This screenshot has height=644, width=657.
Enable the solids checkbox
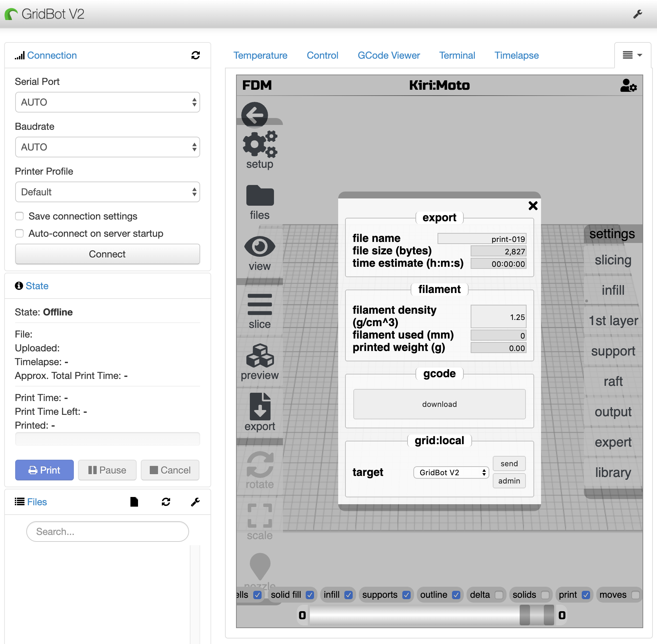[545, 595]
